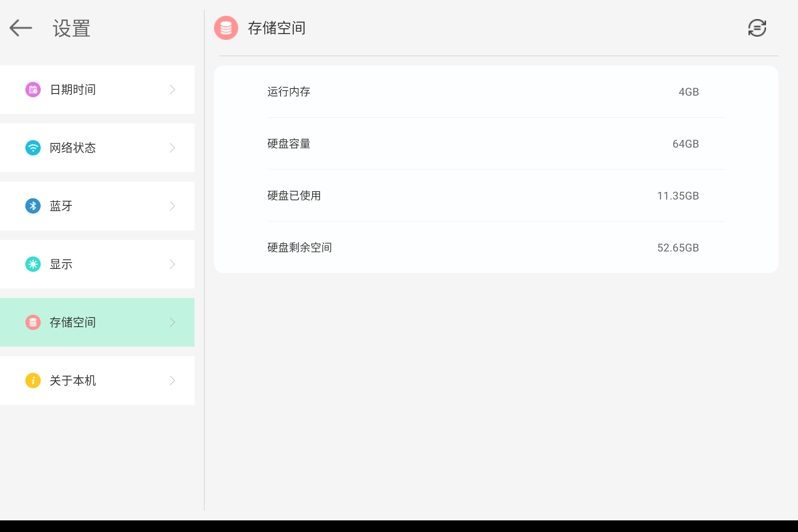The image size is (798, 532).
Task: Open the 日期时间 settings
Action: (97, 90)
